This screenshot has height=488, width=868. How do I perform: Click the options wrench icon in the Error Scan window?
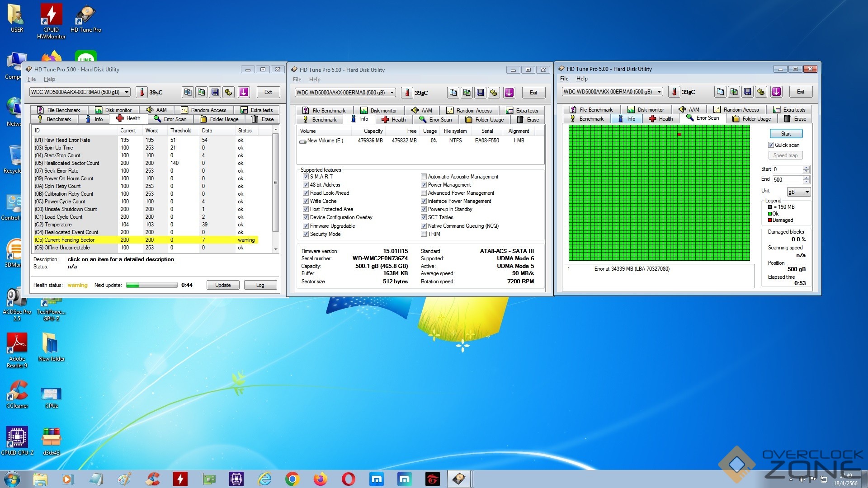[761, 92]
